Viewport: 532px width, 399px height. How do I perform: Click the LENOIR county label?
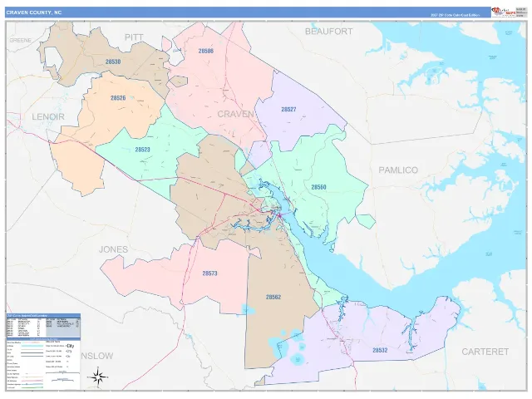point(48,116)
